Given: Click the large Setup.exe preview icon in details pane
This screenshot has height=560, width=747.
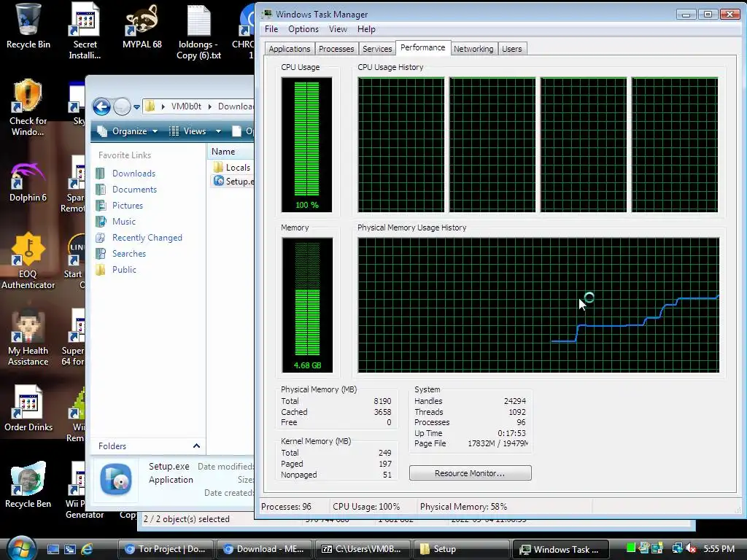Looking at the screenshot, I should (x=116, y=480).
